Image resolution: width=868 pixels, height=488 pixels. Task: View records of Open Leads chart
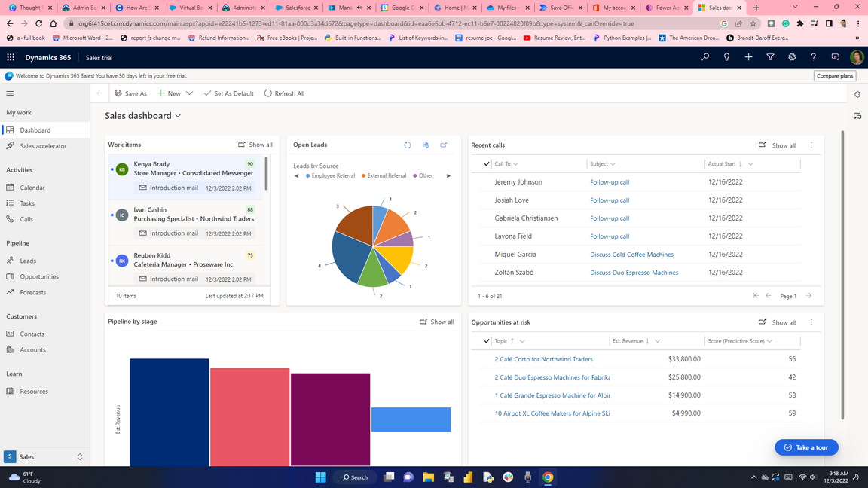point(426,145)
